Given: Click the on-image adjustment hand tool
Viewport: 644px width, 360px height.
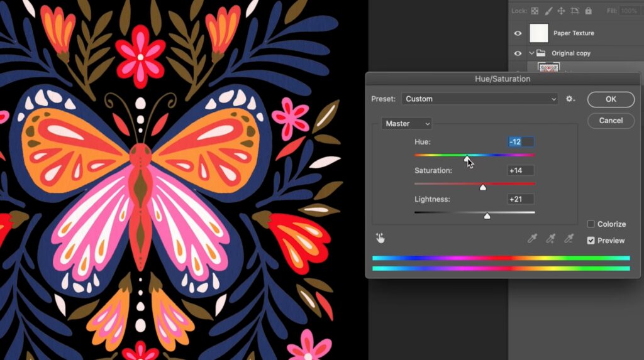Looking at the screenshot, I should pos(380,238).
